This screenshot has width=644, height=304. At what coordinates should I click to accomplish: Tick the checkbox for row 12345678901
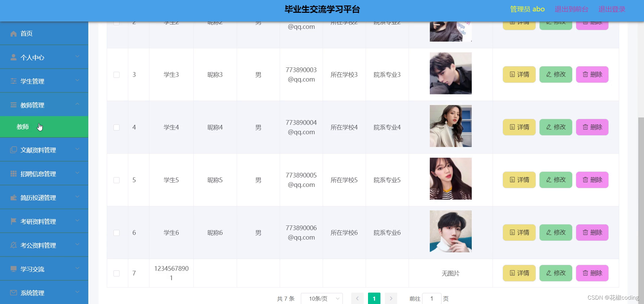(117, 273)
